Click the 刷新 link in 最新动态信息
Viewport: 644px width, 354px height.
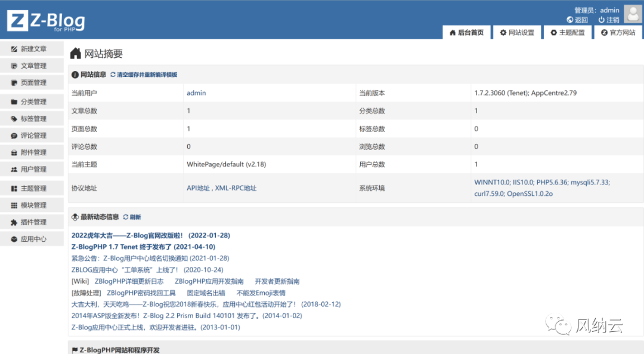(135, 217)
